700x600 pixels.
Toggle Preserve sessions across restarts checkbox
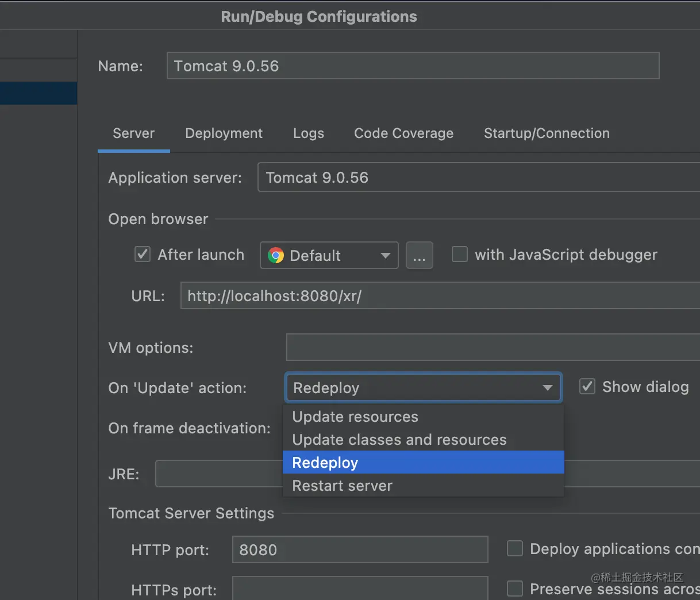click(515, 589)
